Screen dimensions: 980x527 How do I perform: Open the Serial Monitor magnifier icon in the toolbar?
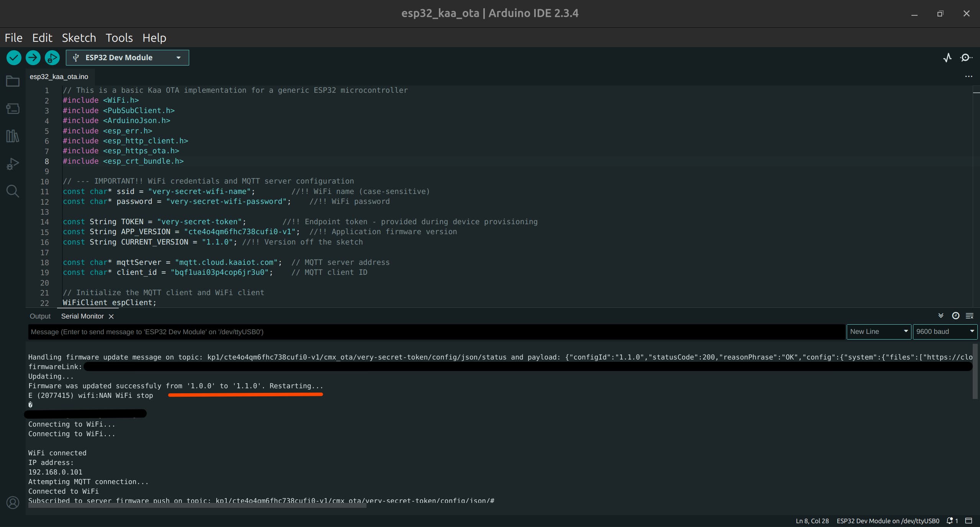click(x=966, y=58)
